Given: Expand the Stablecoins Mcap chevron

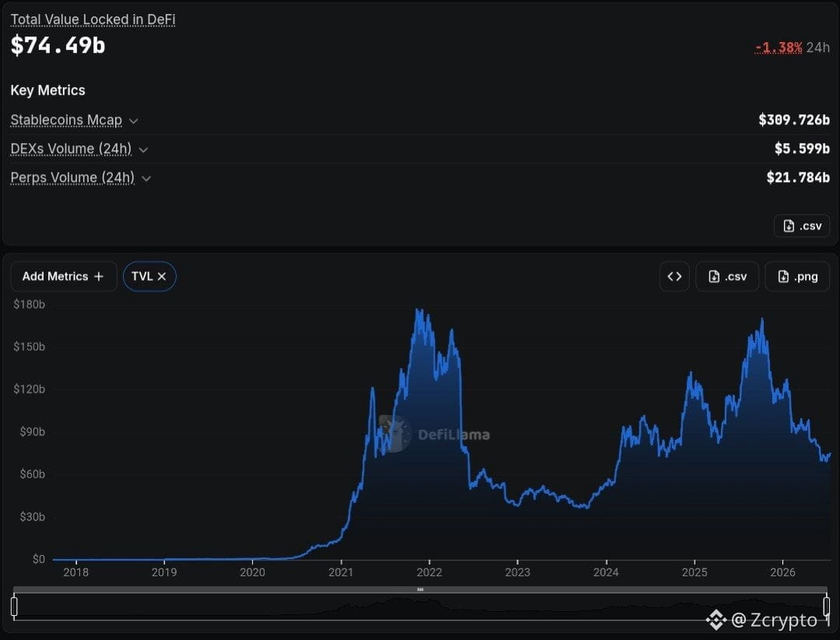Looking at the screenshot, I should [134, 121].
